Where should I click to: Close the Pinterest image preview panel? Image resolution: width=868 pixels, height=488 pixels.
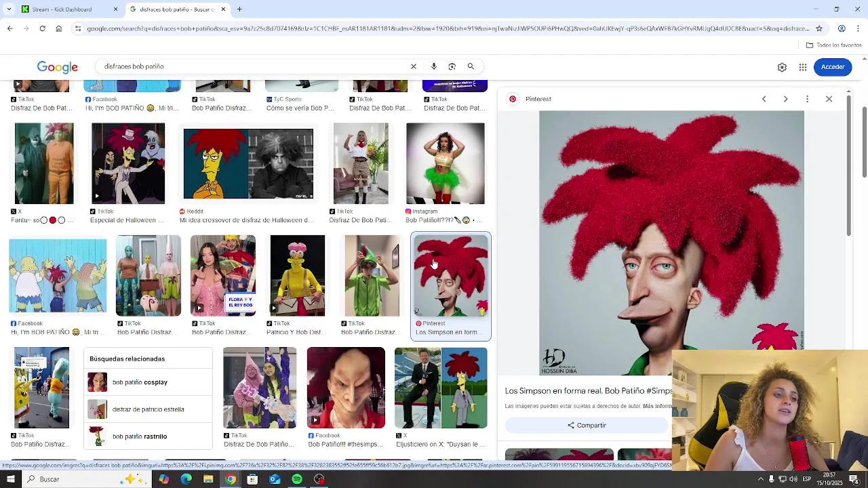[x=829, y=99]
